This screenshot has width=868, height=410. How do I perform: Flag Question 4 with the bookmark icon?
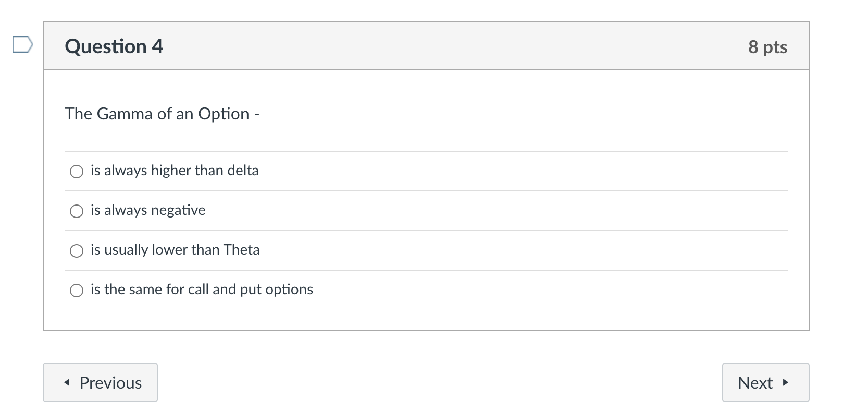click(x=22, y=45)
